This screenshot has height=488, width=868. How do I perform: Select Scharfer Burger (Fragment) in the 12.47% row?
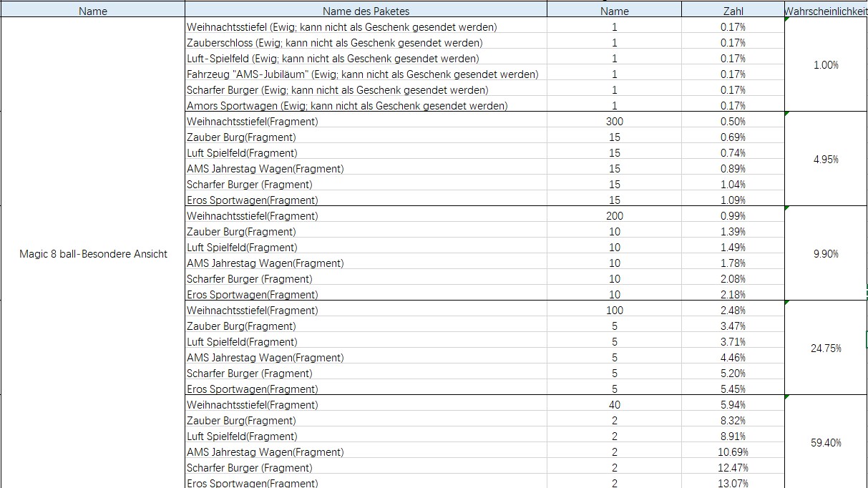pos(366,467)
